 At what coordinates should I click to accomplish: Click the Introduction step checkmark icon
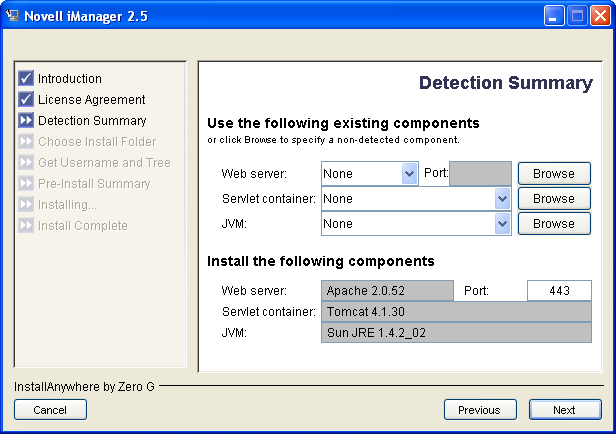(x=26, y=78)
